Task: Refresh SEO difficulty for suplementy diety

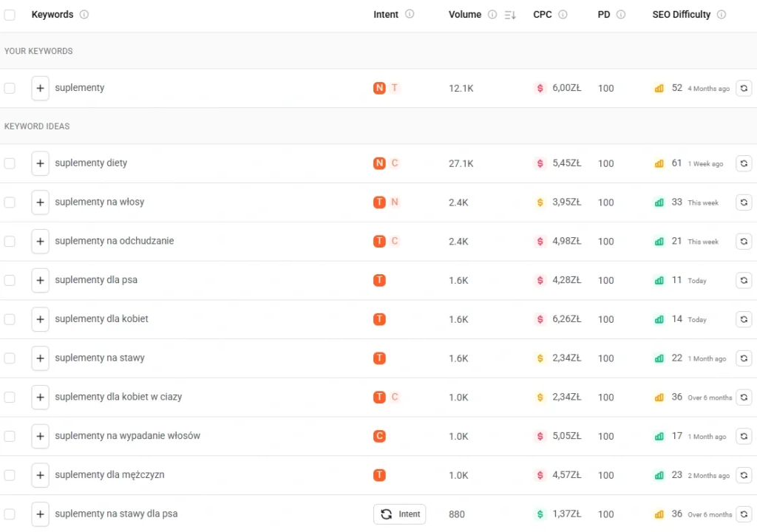Action: [744, 163]
